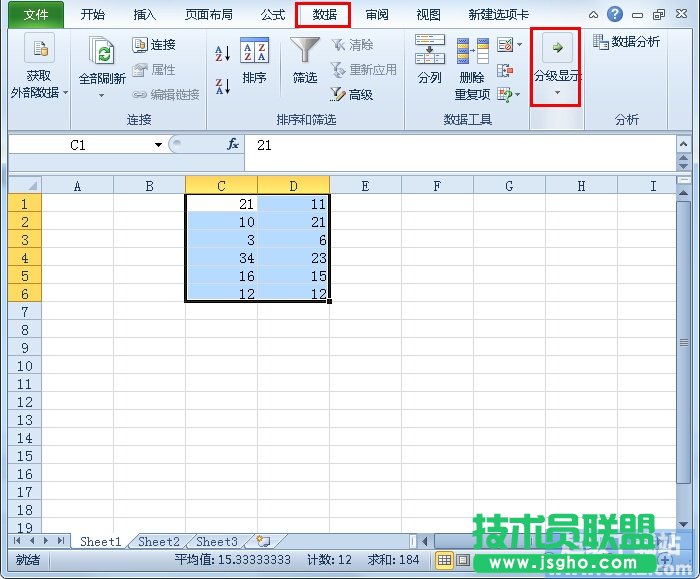Switch to the Page Layout tab

[208, 15]
